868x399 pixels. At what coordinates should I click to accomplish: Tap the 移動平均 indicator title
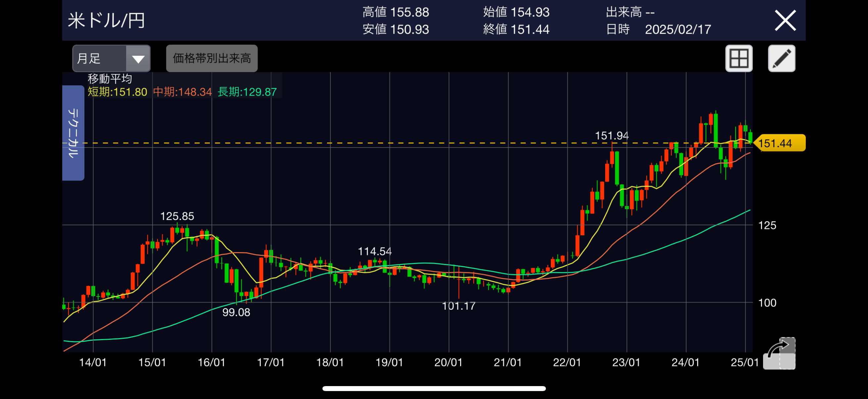(x=110, y=79)
